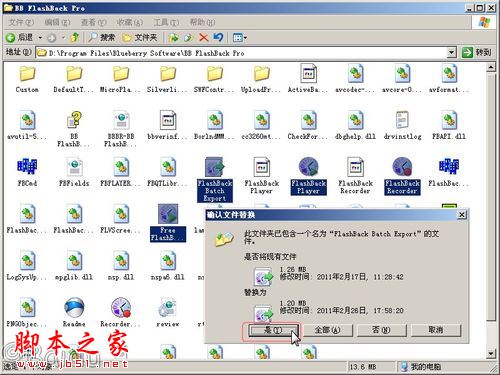Click the vertical scrollbar down arrow
This screenshot has width=500, height=375.
[x=491, y=354]
